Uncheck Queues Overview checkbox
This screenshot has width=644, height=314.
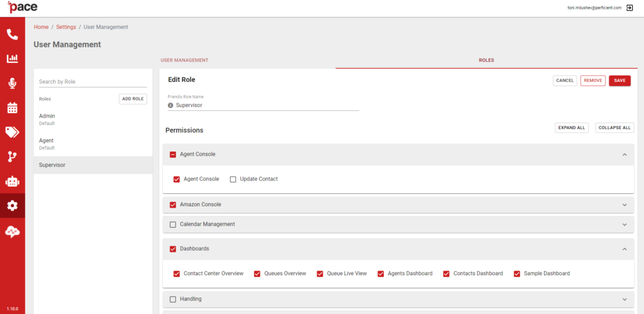coord(257,274)
